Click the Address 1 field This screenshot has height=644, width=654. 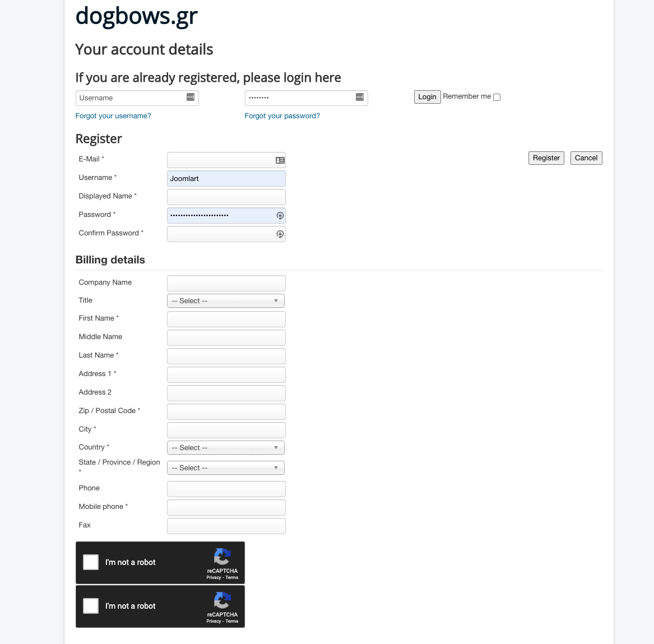click(x=226, y=374)
